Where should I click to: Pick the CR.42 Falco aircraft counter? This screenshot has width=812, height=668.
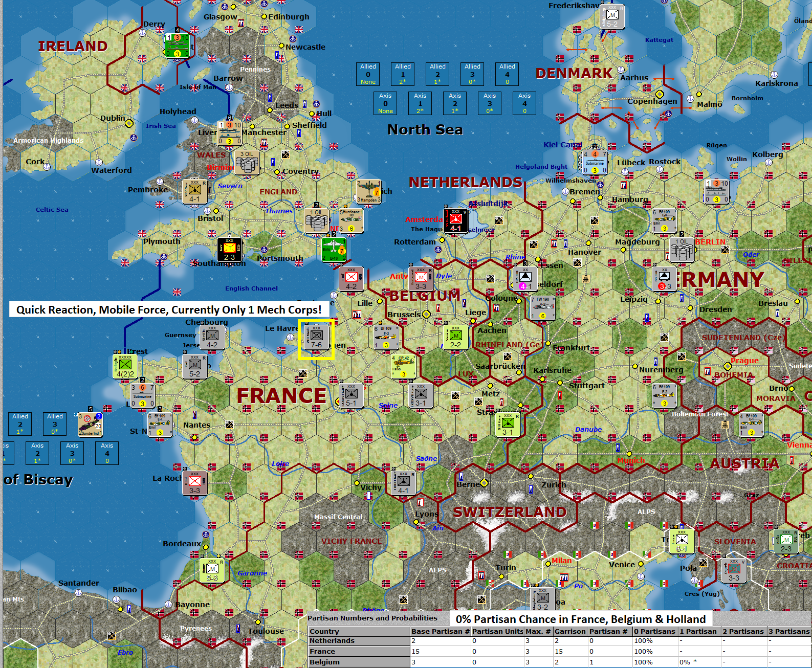click(x=404, y=366)
